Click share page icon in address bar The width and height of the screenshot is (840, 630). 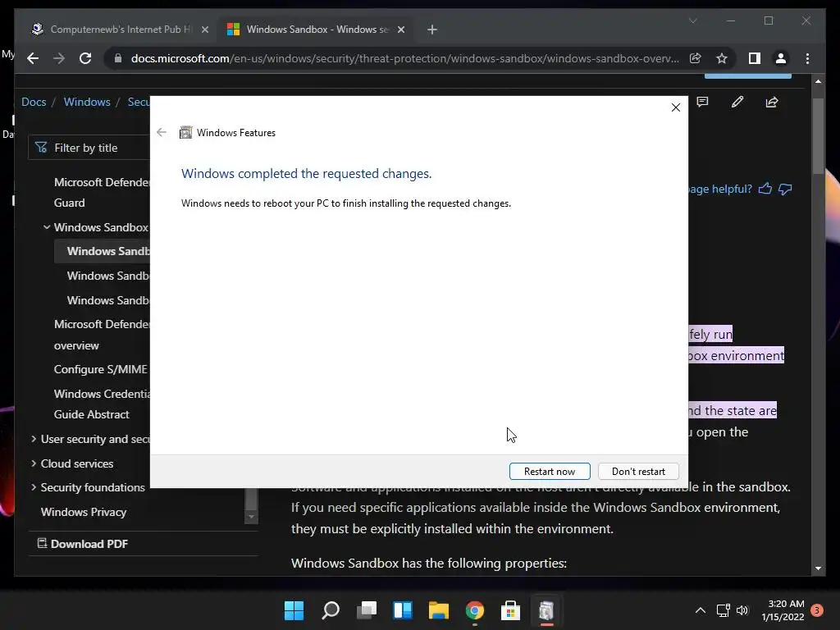click(696, 58)
